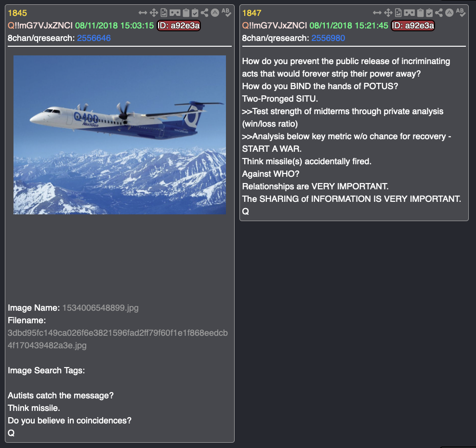
Task: Copy post 1847 using the plain clipboard icon
Action: tap(421, 13)
